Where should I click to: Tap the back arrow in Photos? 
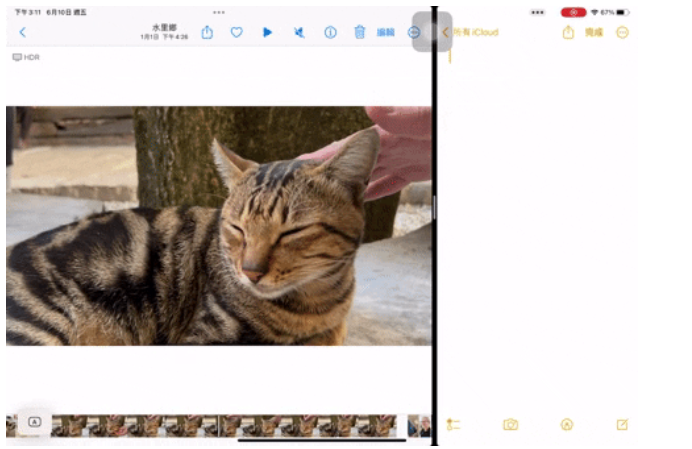(x=22, y=32)
